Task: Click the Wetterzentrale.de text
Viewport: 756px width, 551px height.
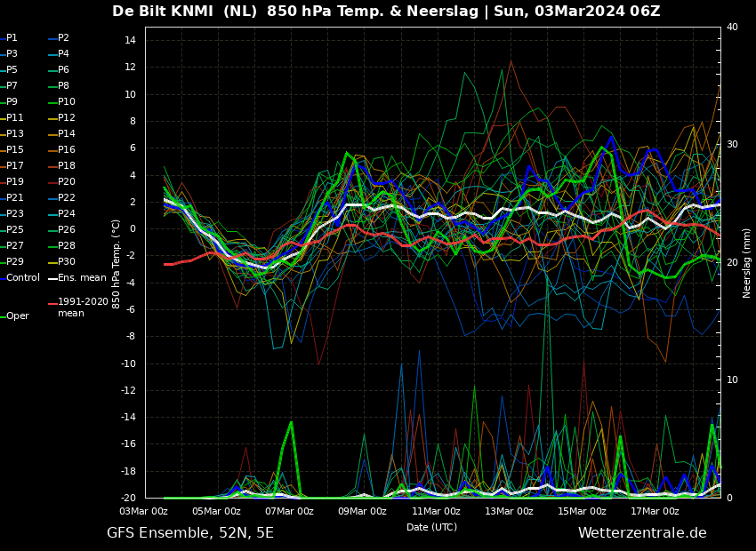Action: tap(642, 532)
